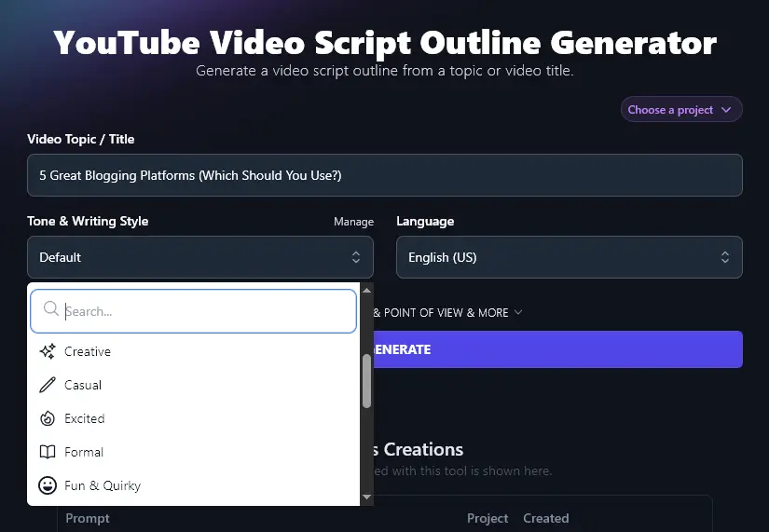The width and height of the screenshot is (769, 532).
Task: Click the chevron next to Choose a project
Action: (x=726, y=110)
